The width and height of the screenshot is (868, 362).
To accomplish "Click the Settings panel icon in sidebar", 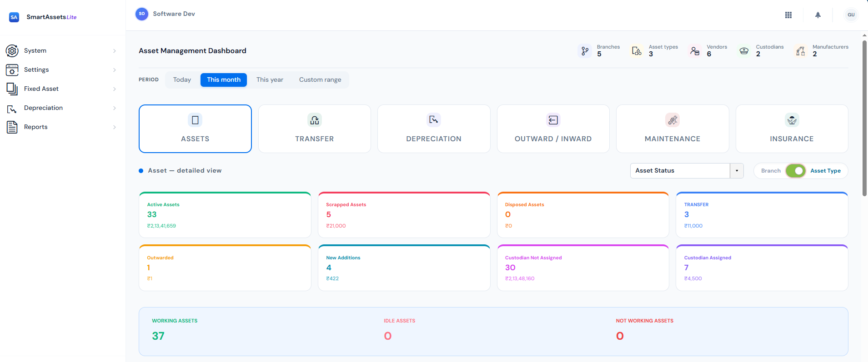I will (12, 69).
